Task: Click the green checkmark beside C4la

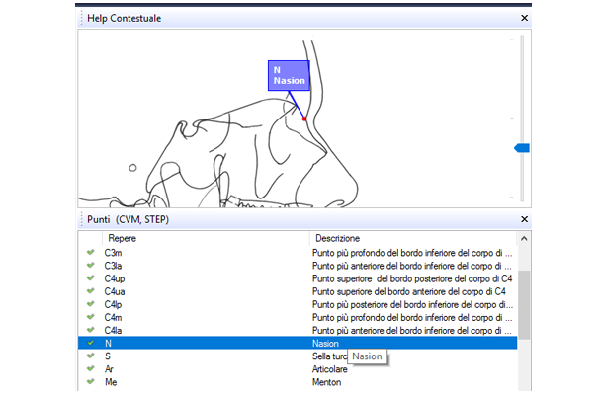Action: [90, 330]
